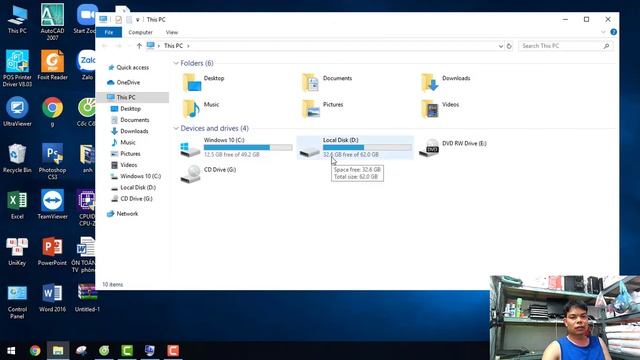Image resolution: width=640 pixels, height=360 pixels.
Task: Open the Computer ribbon tab
Action: click(x=140, y=32)
